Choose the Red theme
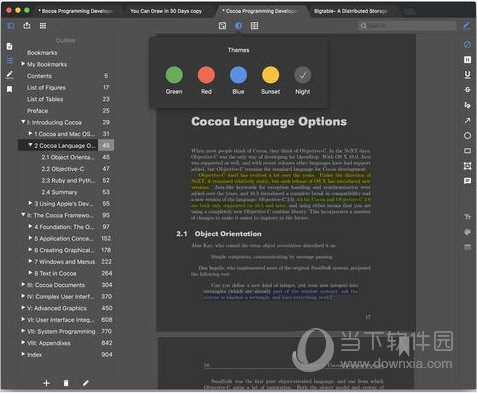The image size is (477, 393). (x=206, y=75)
